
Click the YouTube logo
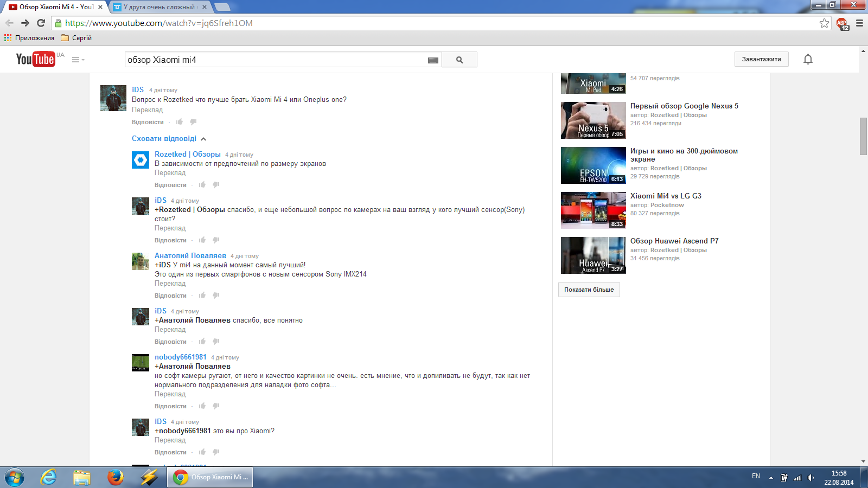coord(35,59)
